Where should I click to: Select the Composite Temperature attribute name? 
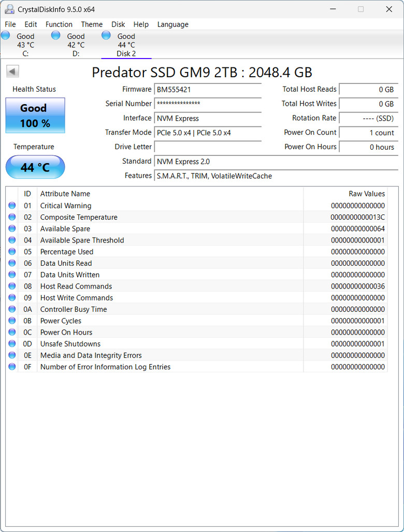(79, 217)
